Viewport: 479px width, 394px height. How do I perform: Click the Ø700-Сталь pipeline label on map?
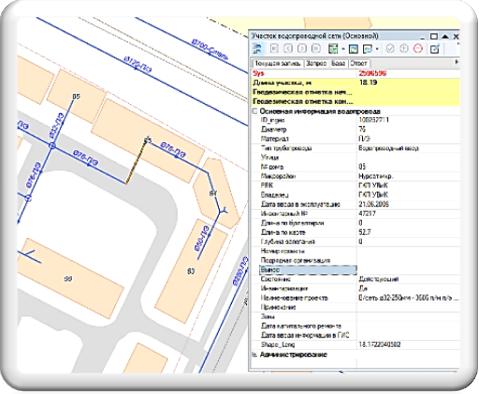coord(210,50)
